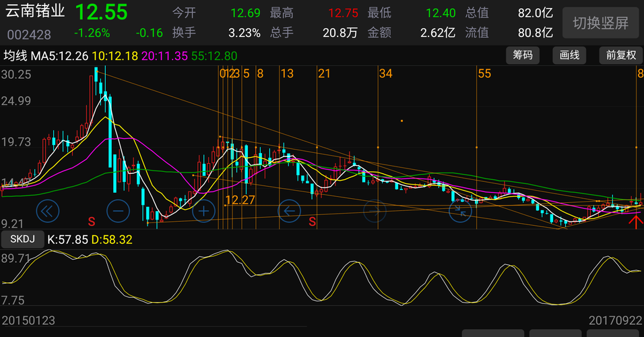Viewport: 644px width, 337px height.
Task: Zoom out chart with minus circle icon
Action: pos(119,211)
